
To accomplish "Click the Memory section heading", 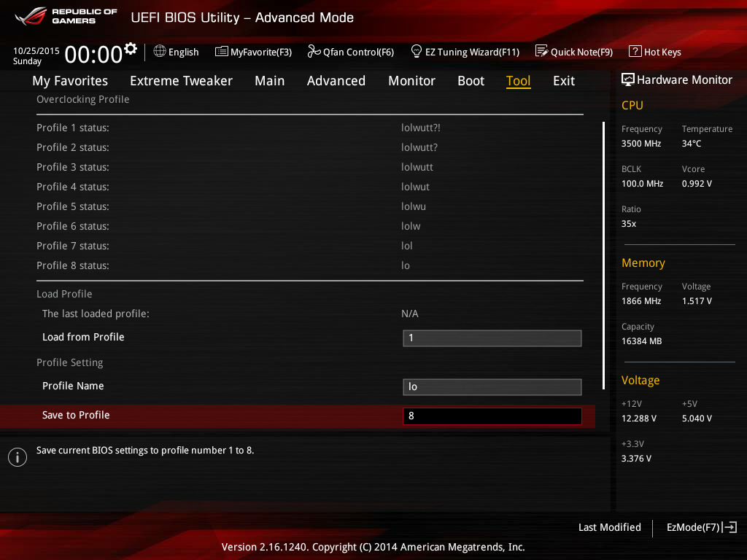I will point(643,262).
